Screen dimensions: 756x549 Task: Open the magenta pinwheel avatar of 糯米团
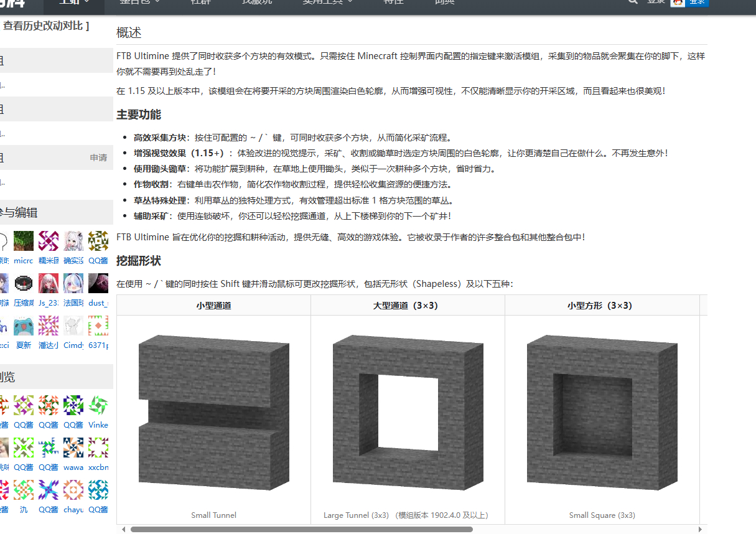click(x=49, y=240)
